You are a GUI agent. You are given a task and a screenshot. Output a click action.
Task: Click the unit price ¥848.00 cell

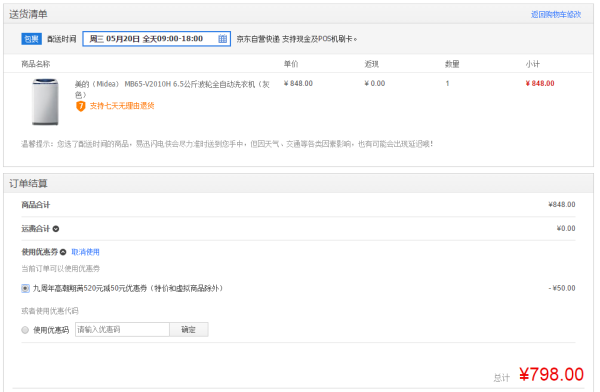pos(298,83)
